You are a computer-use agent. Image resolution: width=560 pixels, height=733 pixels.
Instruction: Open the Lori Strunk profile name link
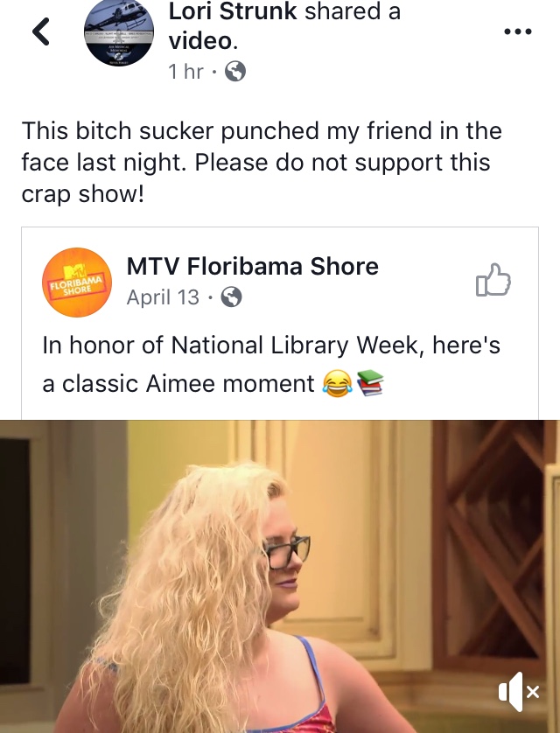[x=233, y=11]
